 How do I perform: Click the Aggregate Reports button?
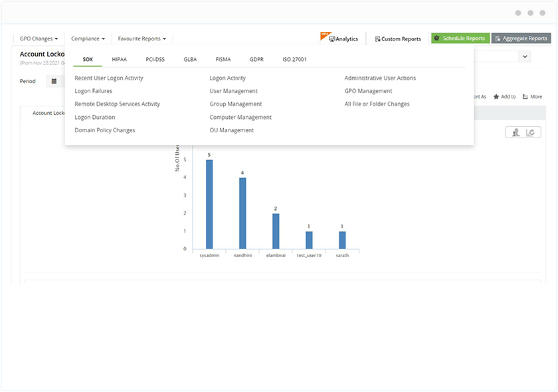pyautogui.click(x=521, y=38)
